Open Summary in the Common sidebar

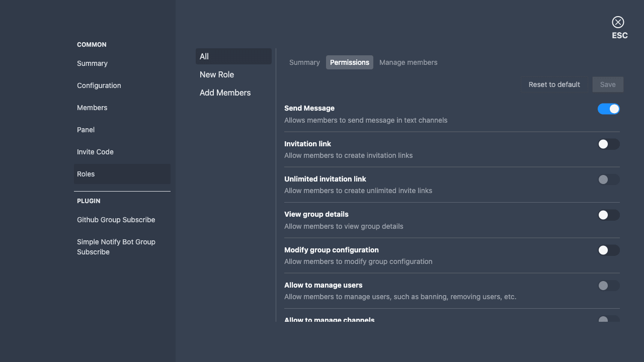point(92,63)
